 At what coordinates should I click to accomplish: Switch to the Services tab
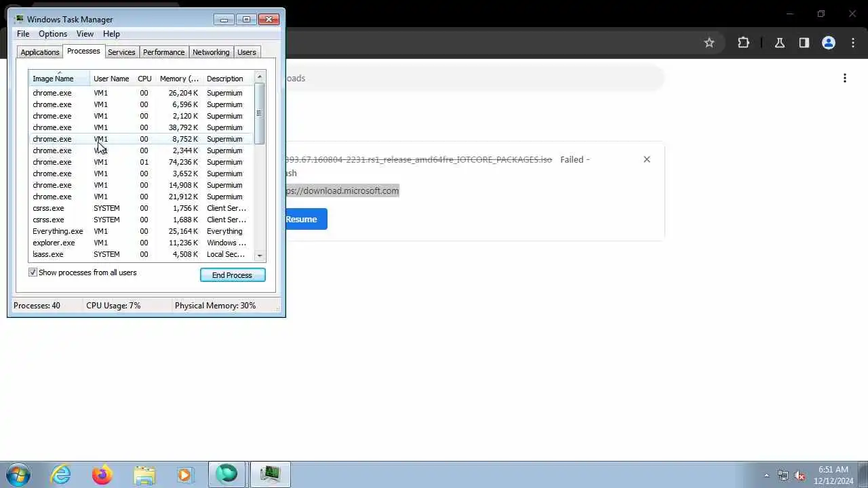coord(121,52)
